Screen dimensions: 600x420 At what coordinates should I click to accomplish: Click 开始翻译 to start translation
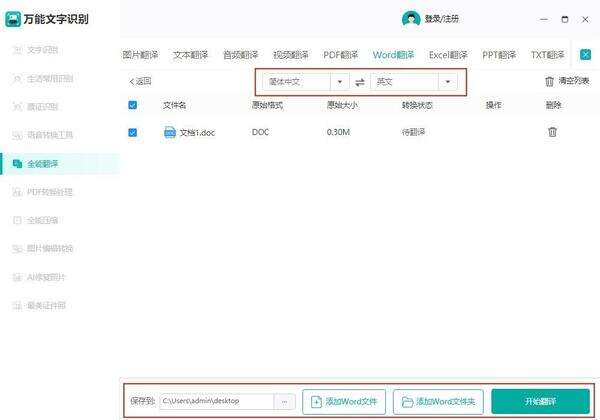pos(540,401)
